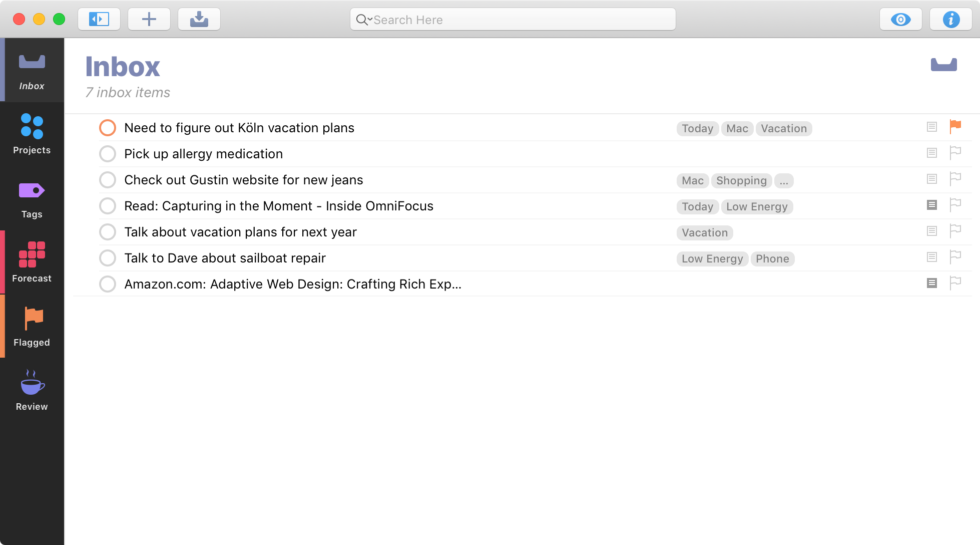Show the Inspector info button
Viewport: 980px width, 545px height.
coord(950,20)
